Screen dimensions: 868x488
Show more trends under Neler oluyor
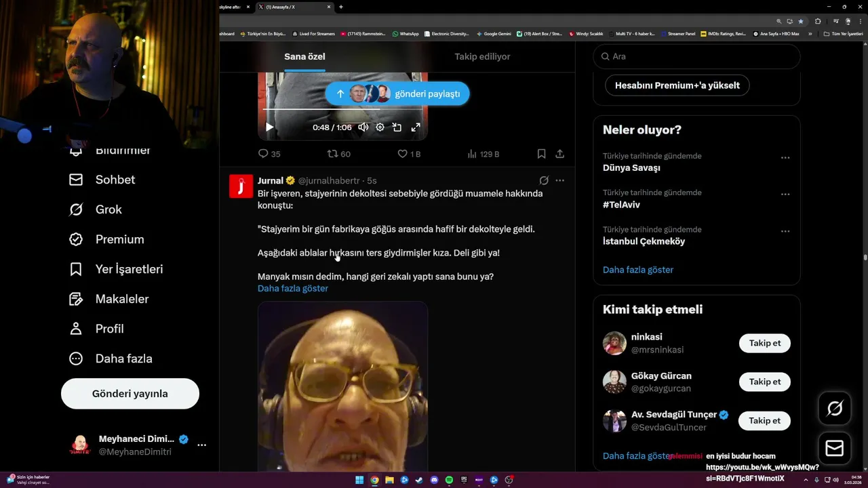(638, 270)
